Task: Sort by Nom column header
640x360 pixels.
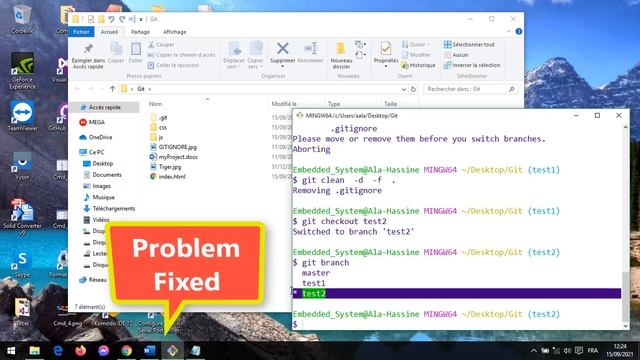Action: tap(155, 104)
